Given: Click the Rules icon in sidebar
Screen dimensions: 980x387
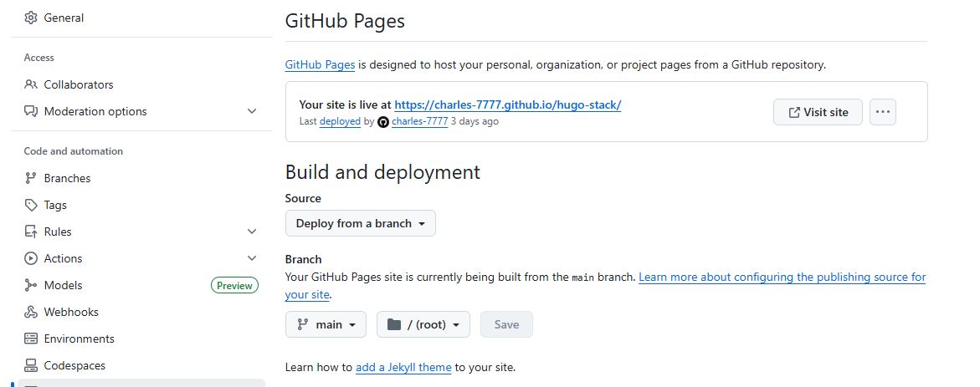Looking at the screenshot, I should point(31,232).
